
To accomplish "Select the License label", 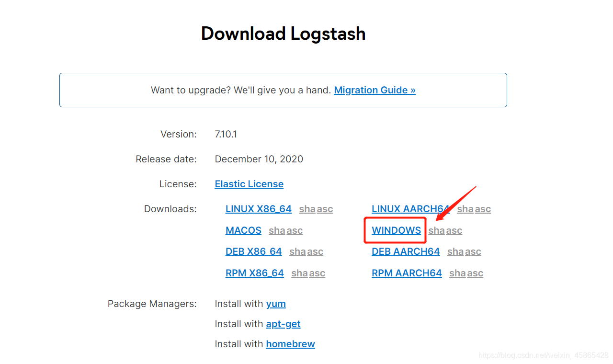I will click(178, 184).
